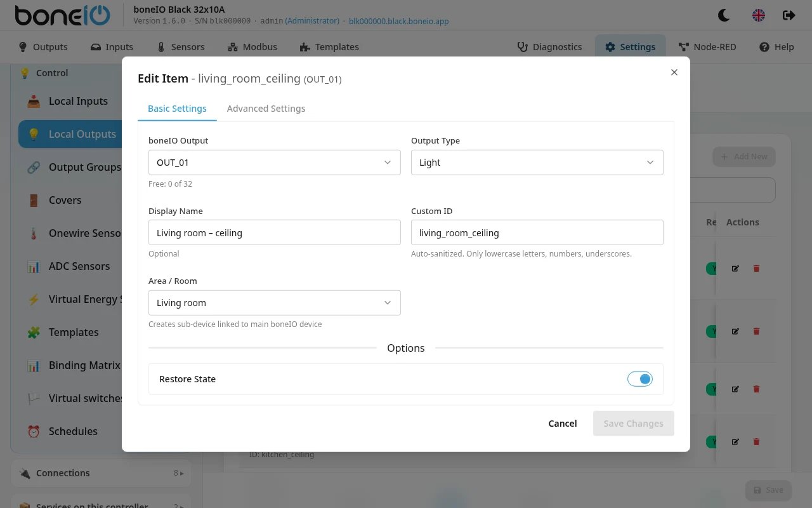Close the Edit Item dialog
Image resolution: width=812 pixels, height=508 pixels.
point(674,72)
